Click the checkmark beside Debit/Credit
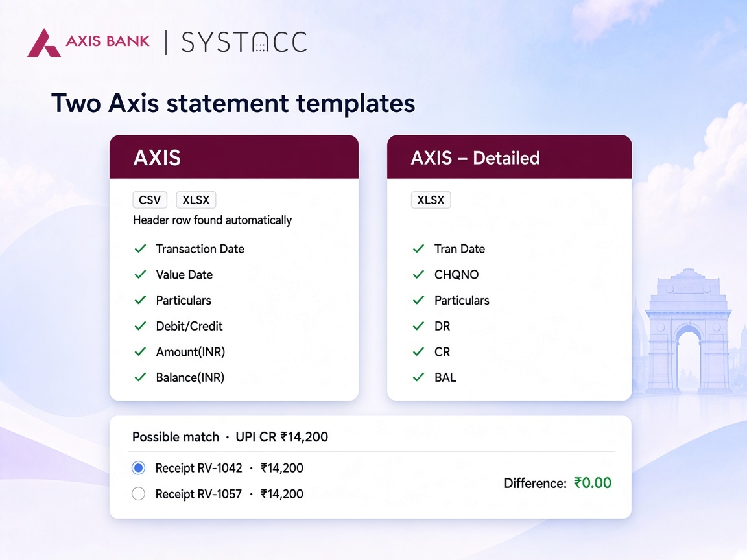This screenshot has height=560, width=747. [140, 326]
